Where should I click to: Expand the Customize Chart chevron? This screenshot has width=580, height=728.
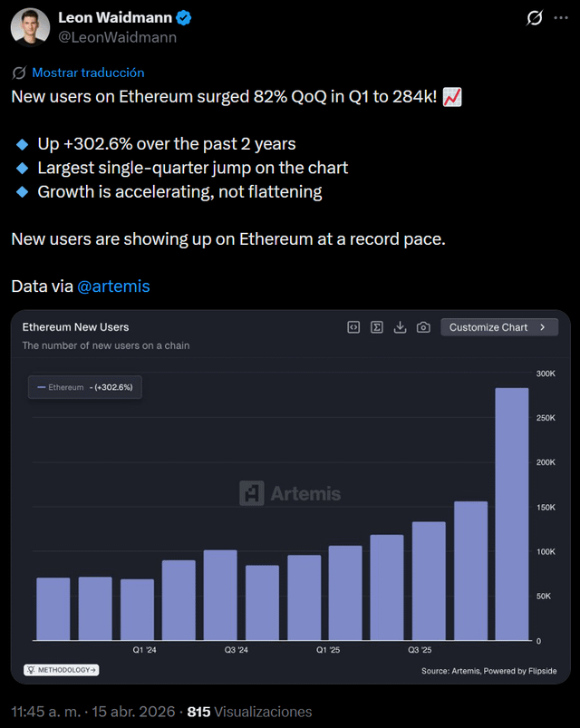(x=543, y=327)
